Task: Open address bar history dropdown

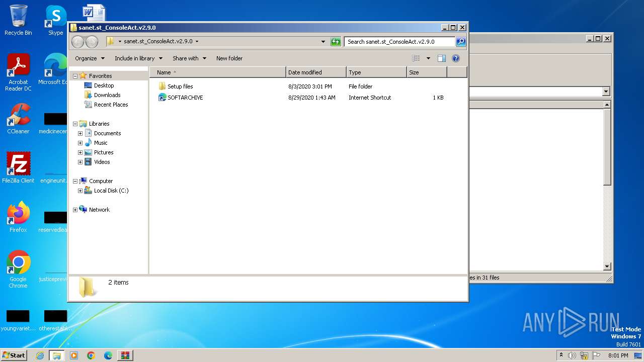Action: (323, 42)
